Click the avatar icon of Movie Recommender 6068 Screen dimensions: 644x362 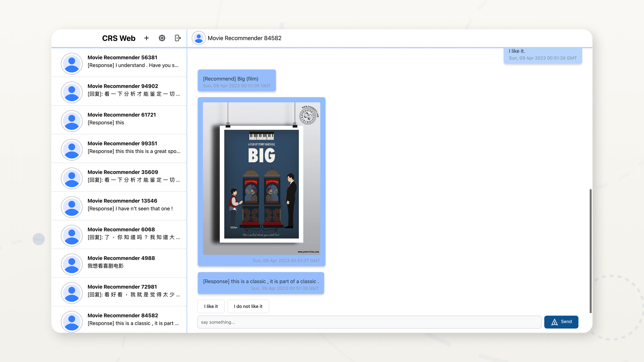pos(72,236)
